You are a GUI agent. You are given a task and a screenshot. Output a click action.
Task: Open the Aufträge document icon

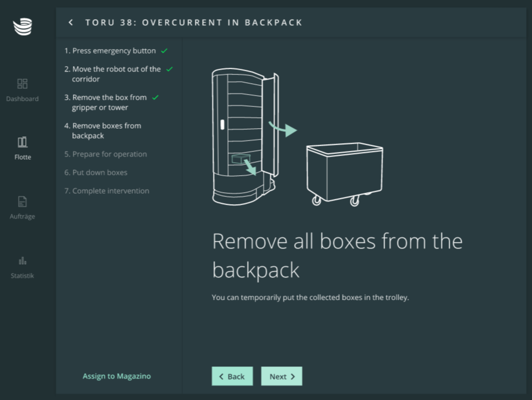pos(22,202)
